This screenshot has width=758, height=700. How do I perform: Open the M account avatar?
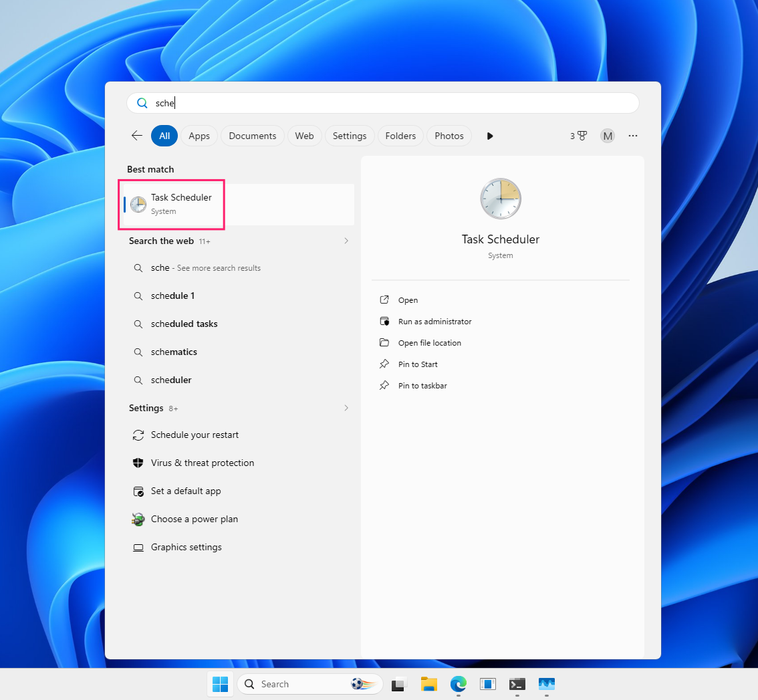click(608, 136)
